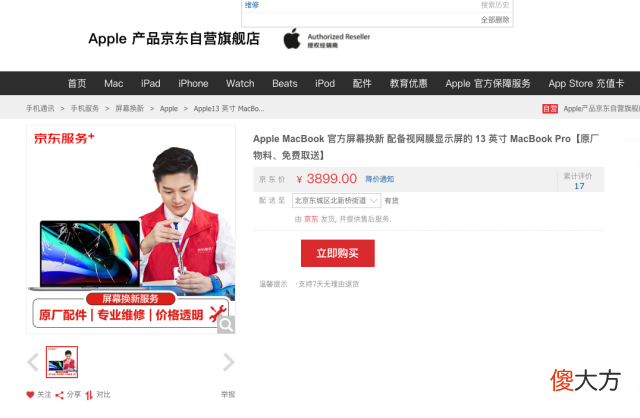The height and width of the screenshot is (418, 640).
Task: Click 屏幕换新 in the breadcrumb
Action: click(129, 109)
